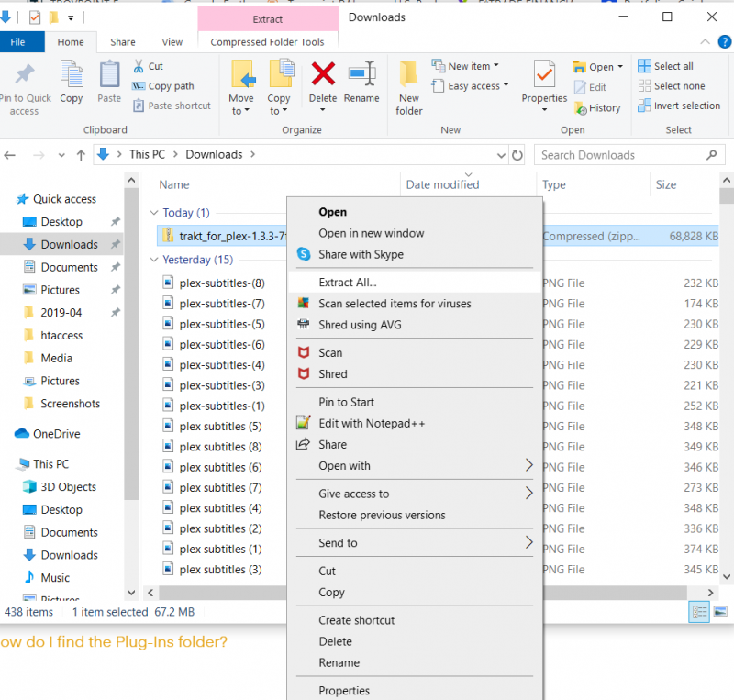Screen dimensions: 734x700
Task: Click the Paste clipboard icon
Action: coord(109,75)
